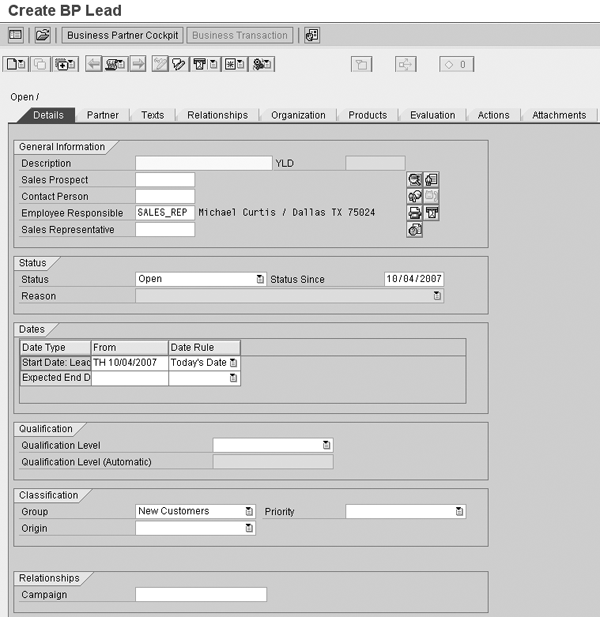Click the partner people toolbar icon
This screenshot has width=600, height=617.
point(262,64)
